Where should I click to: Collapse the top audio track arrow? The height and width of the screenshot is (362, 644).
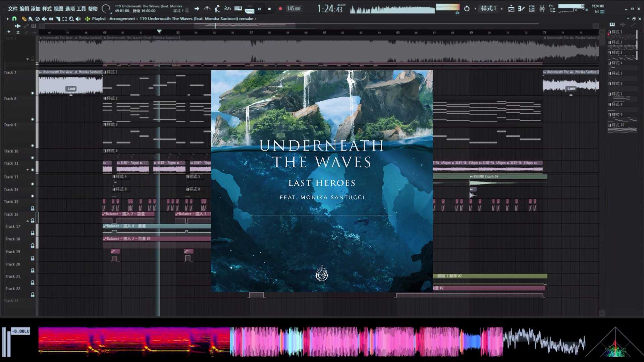click(x=28, y=59)
